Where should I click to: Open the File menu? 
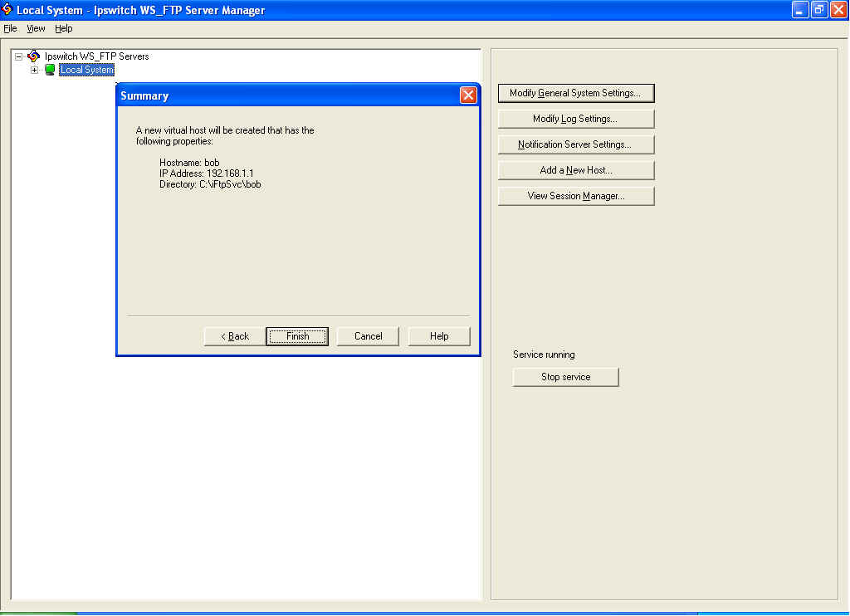coord(10,28)
